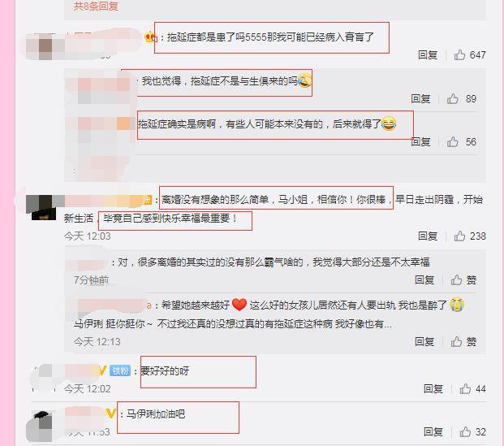Reply to the comment posted 今天 12:03
Viewport: 504px width, 446px height.
428,236
